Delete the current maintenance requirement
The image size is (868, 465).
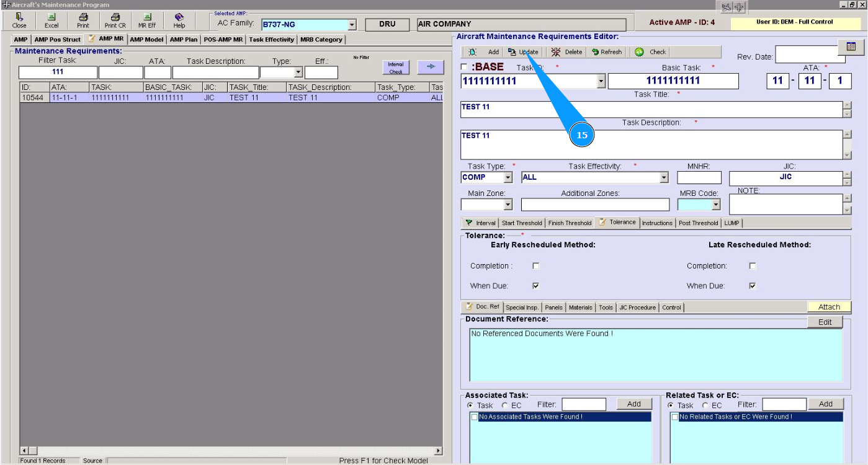tap(567, 52)
